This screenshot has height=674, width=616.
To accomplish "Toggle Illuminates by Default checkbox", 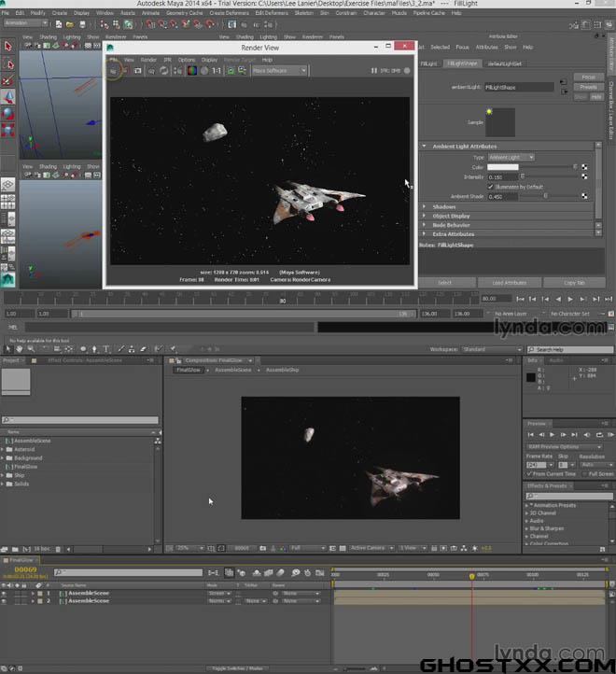I will 491,187.
